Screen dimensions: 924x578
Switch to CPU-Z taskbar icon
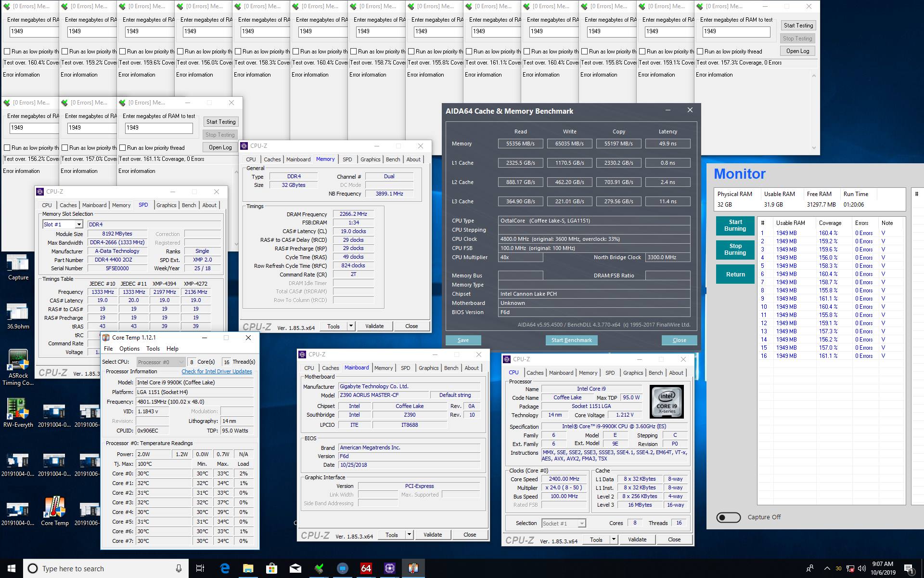389,568
